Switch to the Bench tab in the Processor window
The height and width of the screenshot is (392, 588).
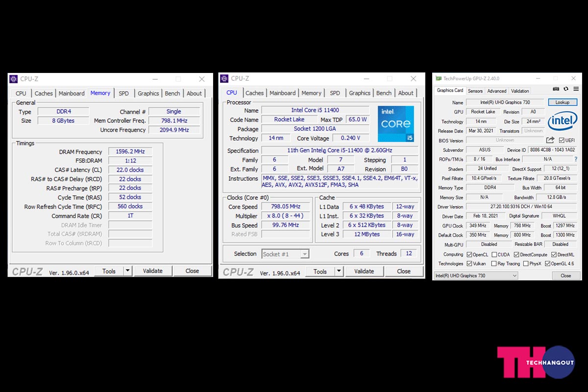tap(384, 93)
